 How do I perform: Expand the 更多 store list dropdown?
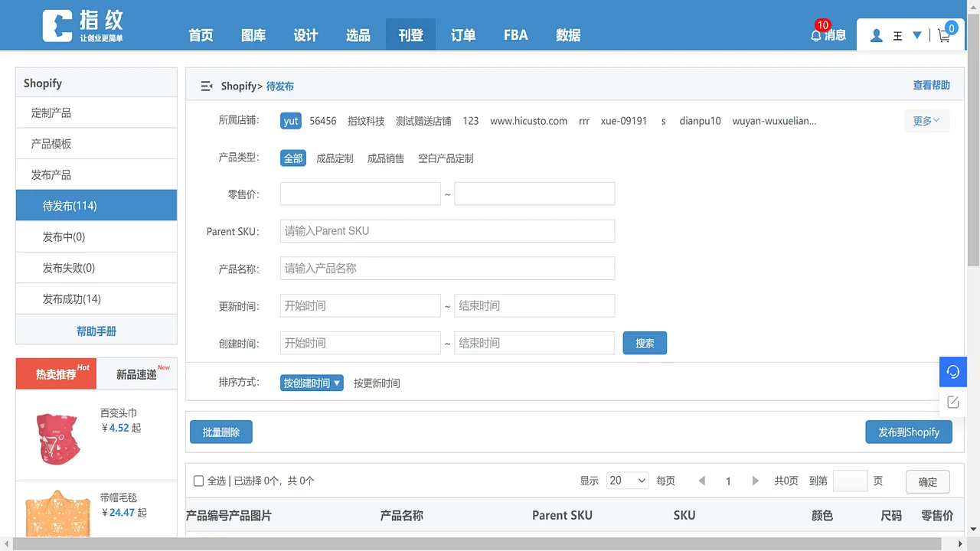(x=926, y=121)
